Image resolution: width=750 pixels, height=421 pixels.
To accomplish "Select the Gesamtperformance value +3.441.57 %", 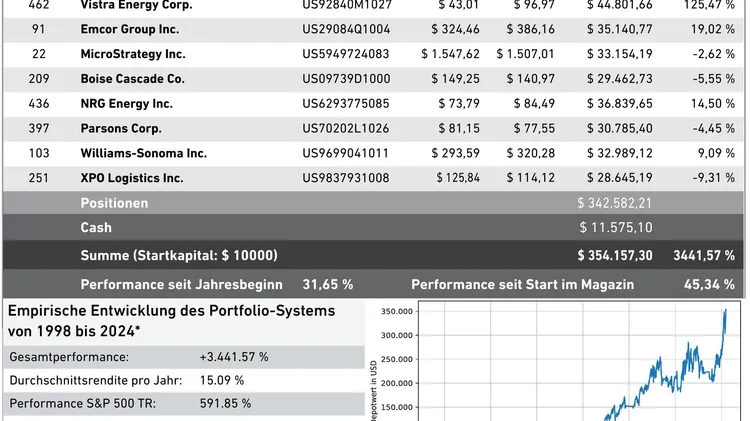I will (x=234, y=357).
